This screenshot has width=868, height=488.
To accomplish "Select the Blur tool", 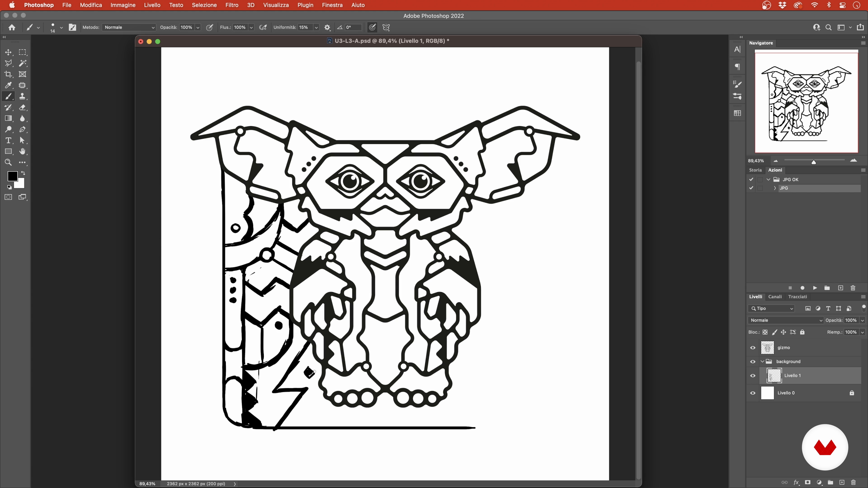I will click(x=22, y=118).
